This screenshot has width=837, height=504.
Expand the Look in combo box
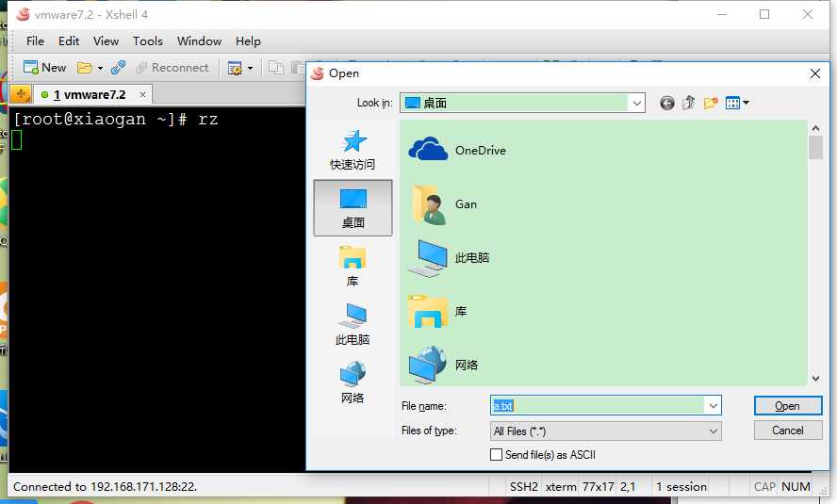pyautogui.click(x=636, y=103)
